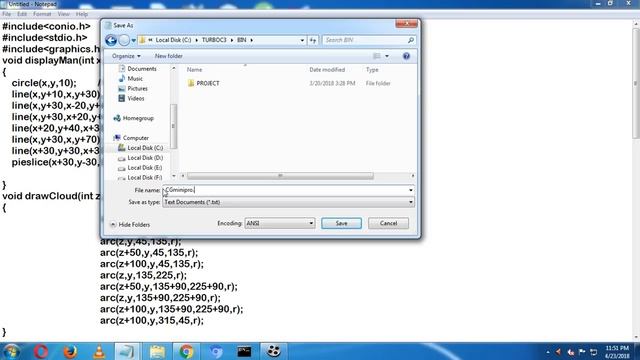The image size is (640, 360).
Task: Open command prompt taskbar icon
Action: point(244,351)
